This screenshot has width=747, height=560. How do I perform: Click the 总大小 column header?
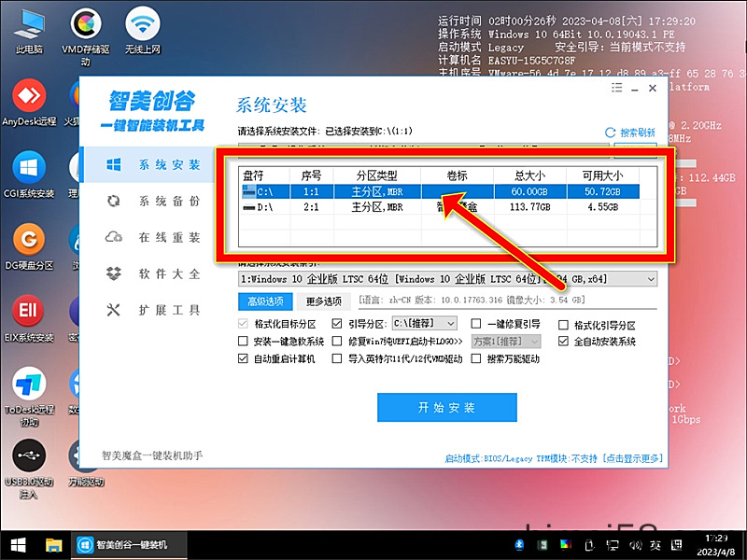[529, 175]
